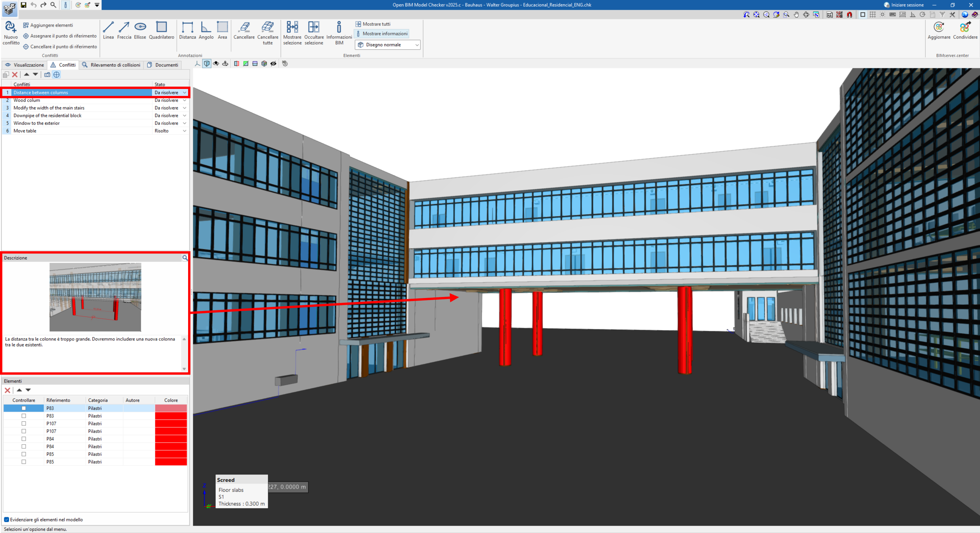Tick the checkbox for first P83 row
Screen dimensions: 980x533
24,408
